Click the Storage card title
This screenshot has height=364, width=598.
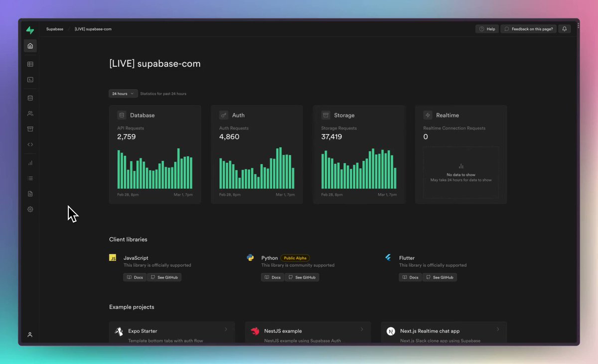pyautogui.click(x=344, y=115)
